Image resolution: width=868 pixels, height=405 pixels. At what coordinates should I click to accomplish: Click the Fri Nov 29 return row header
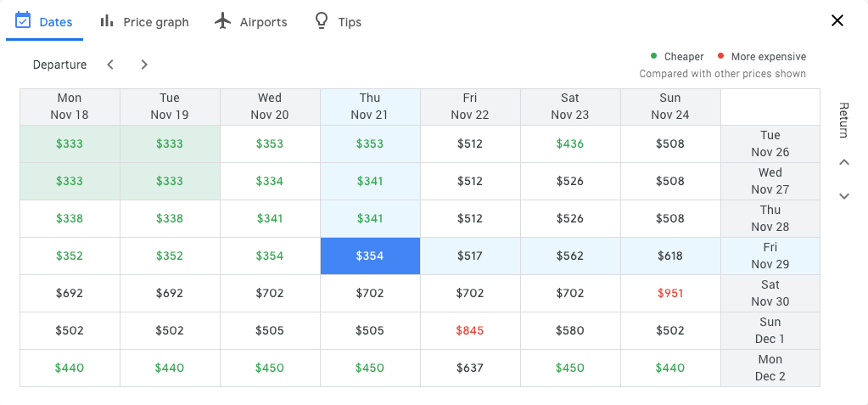(770, 256)
